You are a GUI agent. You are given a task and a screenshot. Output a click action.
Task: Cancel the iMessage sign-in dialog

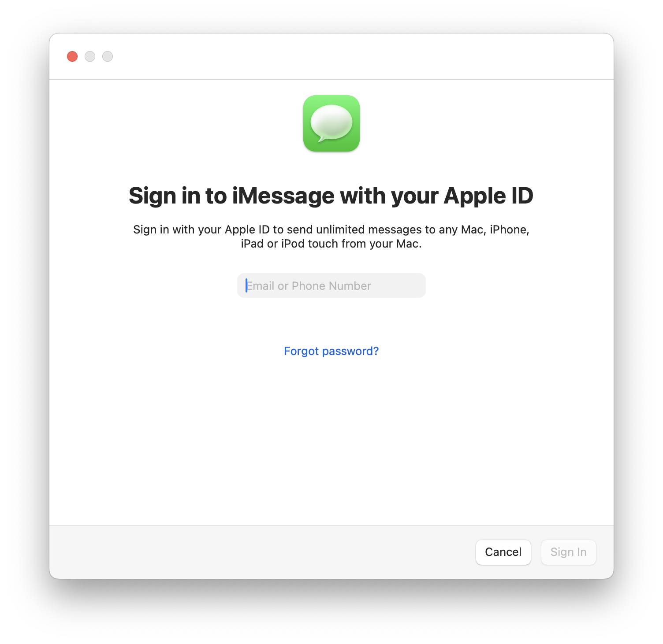503,552
